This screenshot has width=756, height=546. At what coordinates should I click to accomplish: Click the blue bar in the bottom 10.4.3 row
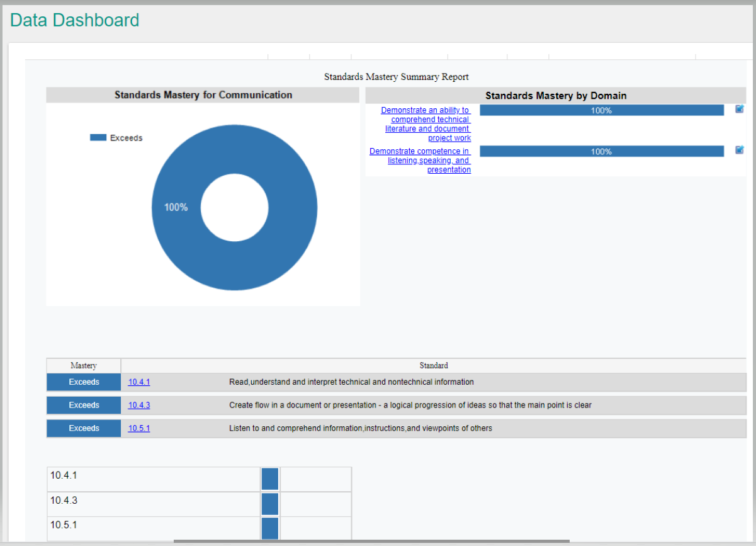click(x=270, y=504)
